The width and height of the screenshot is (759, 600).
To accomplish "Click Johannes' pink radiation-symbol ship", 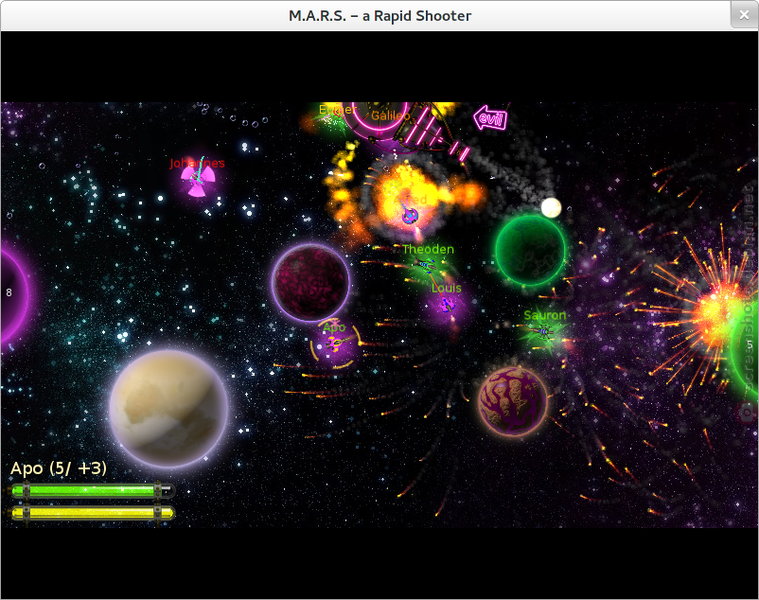I will click(x=197, y=180).
